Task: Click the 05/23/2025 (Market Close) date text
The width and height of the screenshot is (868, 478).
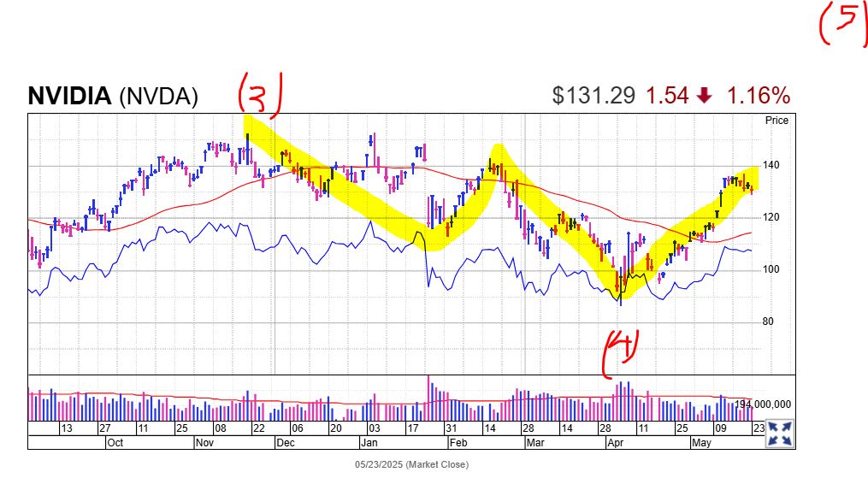Action: (411, 464)
